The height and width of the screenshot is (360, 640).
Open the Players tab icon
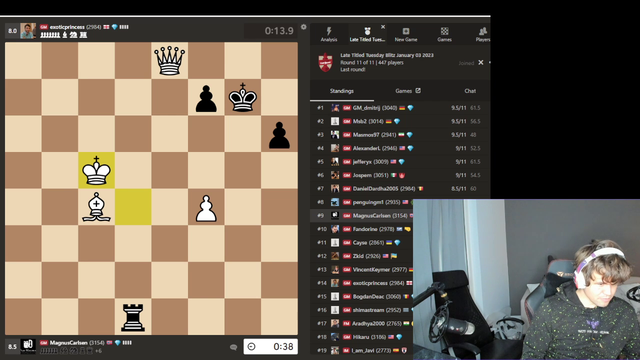483,34
